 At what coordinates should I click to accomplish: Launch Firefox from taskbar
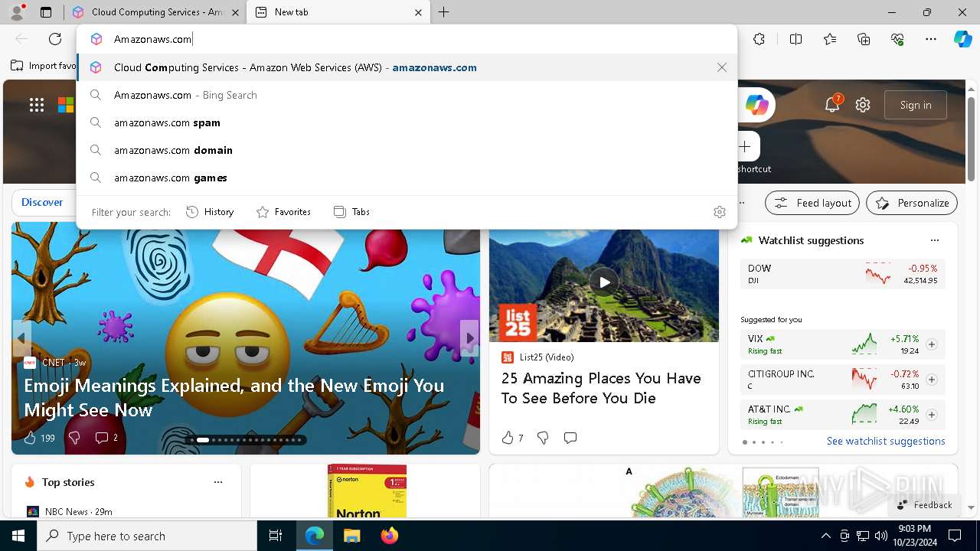point(389,536)
